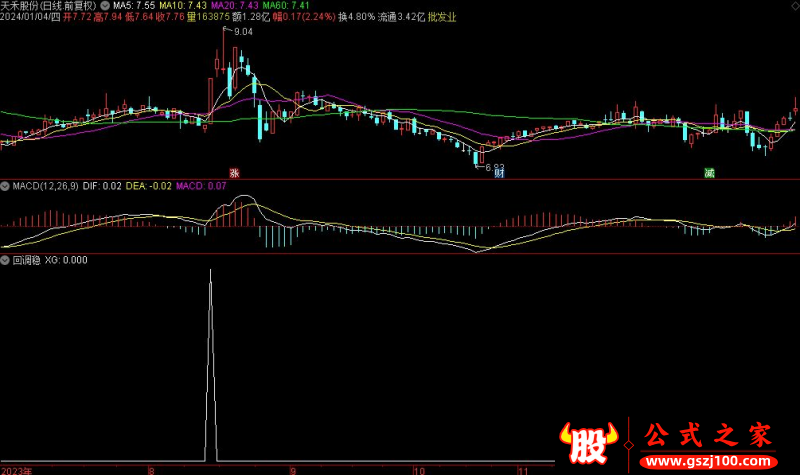Click the XG signal spike peak
This screenshot has width=800, height=475.
tap(211, 270)
